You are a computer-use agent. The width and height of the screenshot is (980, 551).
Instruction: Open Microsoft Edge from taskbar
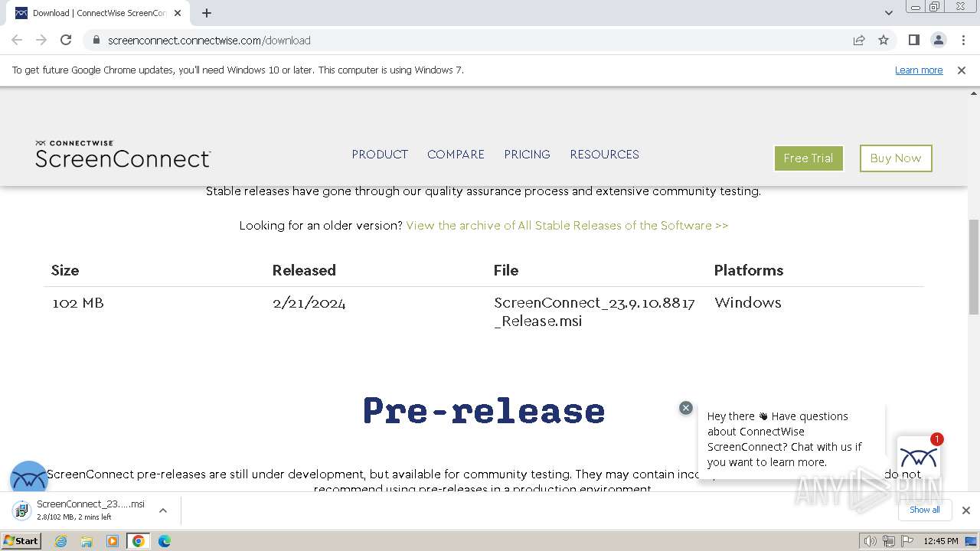click(165, 541)
